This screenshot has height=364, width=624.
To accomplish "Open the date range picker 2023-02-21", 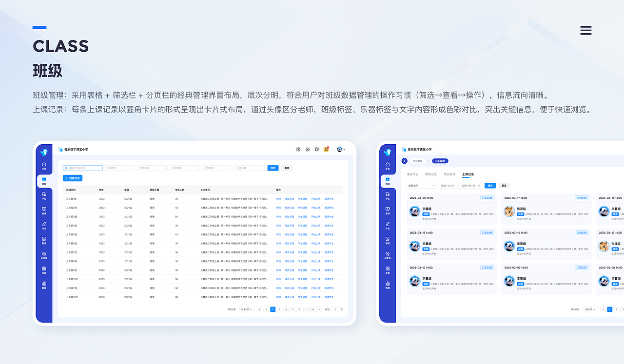I will pos(461,186).
